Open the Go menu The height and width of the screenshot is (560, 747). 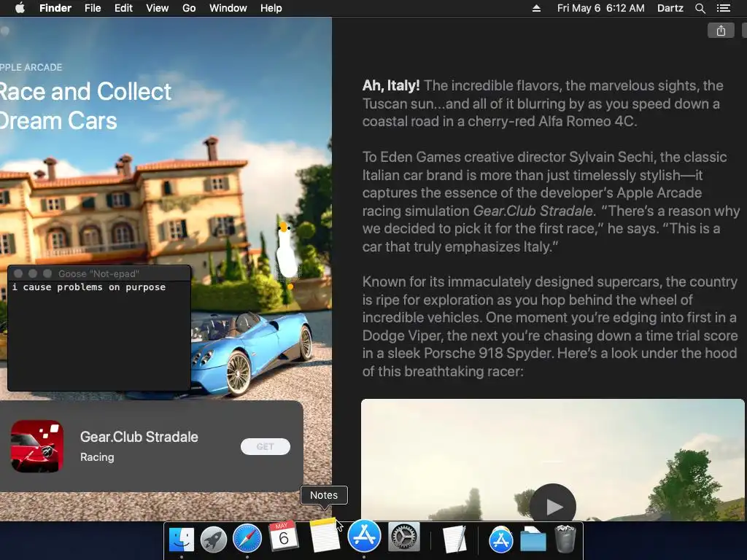[x=189, y=8]
